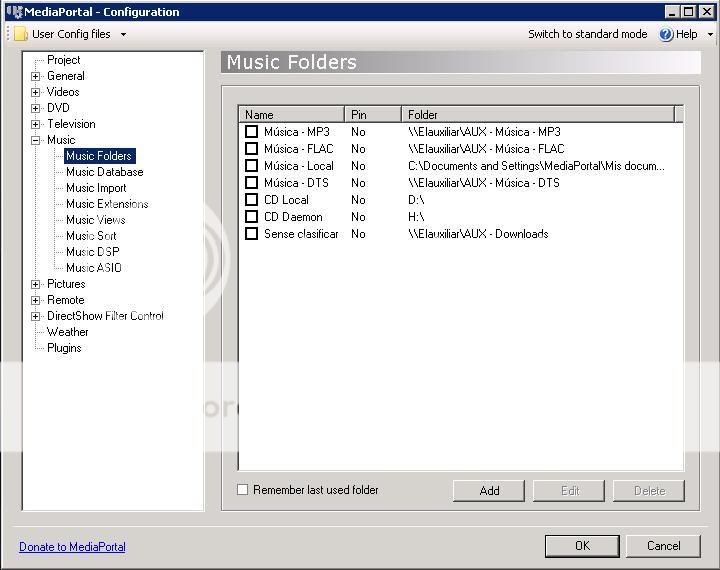This screenshot has height=570, width=720.
Task: Select the Plugins tree item
Action: pos(64,348)
